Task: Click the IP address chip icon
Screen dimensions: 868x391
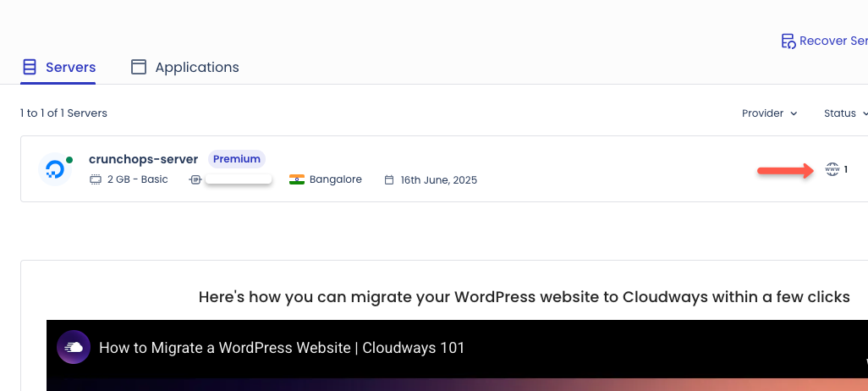Action: [x=195, y=179]
